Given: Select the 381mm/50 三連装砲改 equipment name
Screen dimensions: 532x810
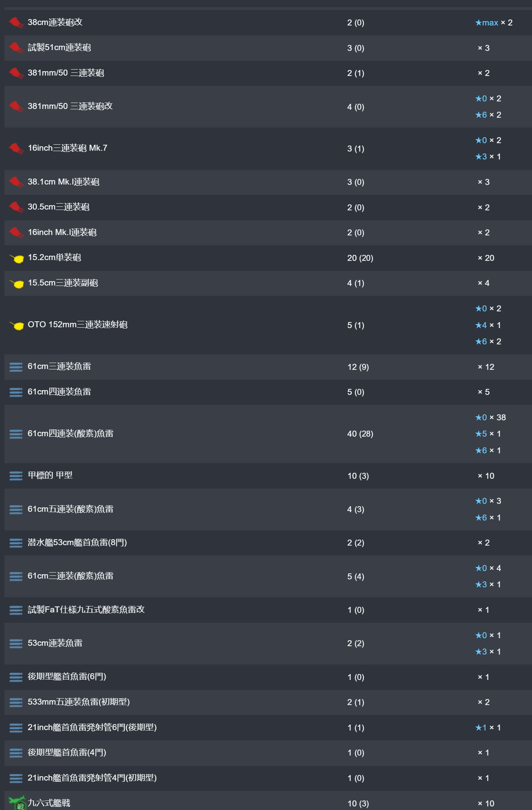Looking at the screenshot, I should point(70,106).
